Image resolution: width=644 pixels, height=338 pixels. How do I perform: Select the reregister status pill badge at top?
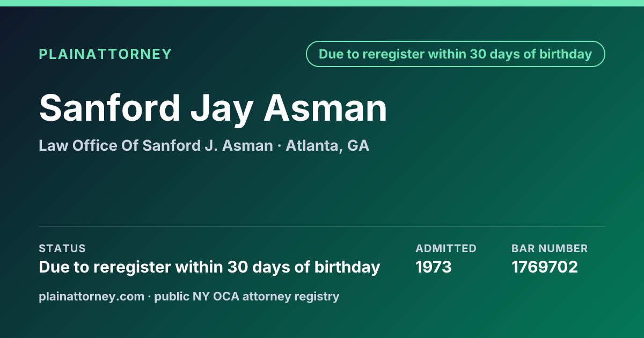pyautogui.click(x=456, y=54)
